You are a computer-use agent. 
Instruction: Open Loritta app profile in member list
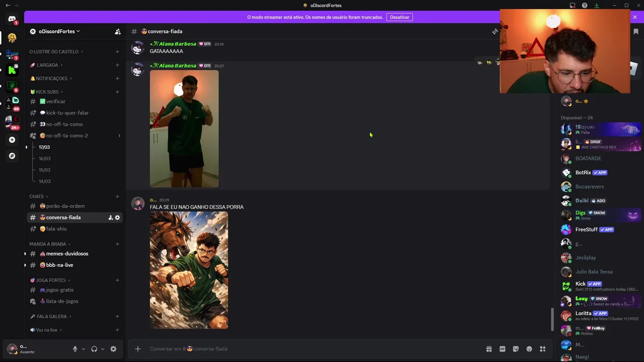601,316
